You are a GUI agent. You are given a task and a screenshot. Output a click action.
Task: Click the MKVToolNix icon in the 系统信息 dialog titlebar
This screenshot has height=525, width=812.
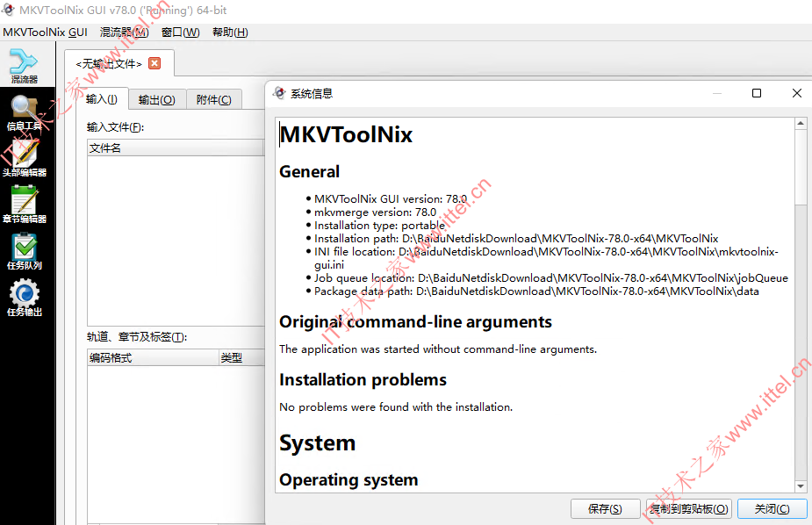(279, 92)
